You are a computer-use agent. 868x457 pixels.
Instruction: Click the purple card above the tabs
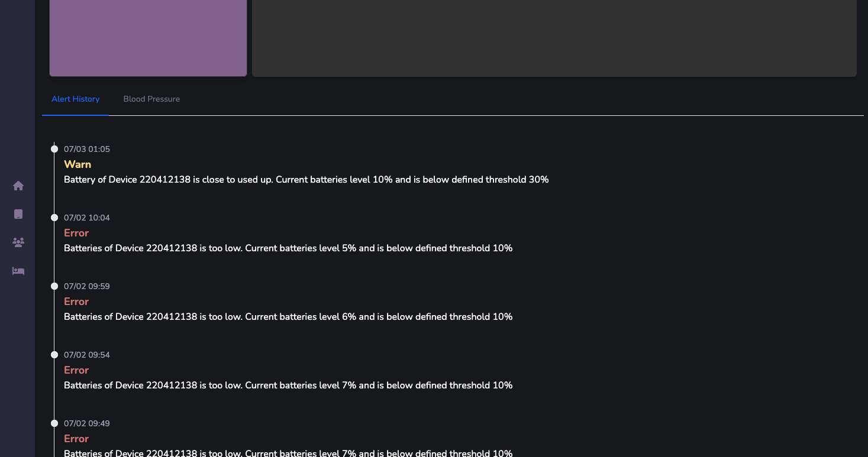(148, 38)
